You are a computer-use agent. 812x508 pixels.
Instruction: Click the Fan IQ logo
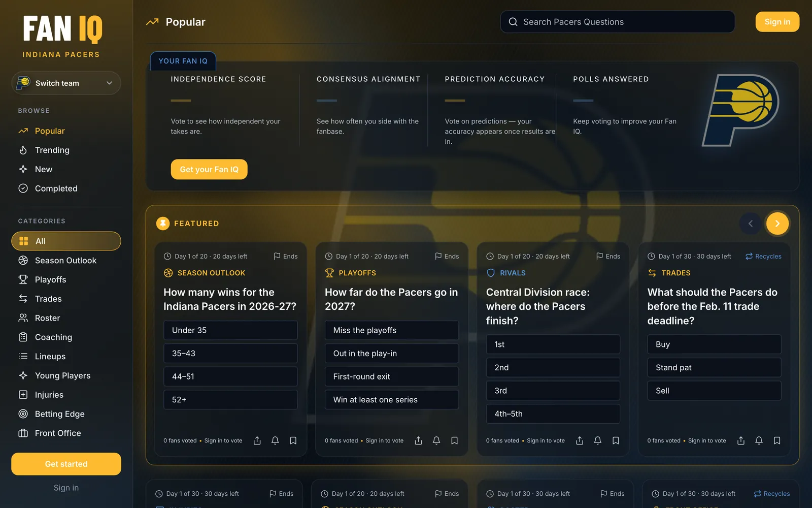pos(63,29)
